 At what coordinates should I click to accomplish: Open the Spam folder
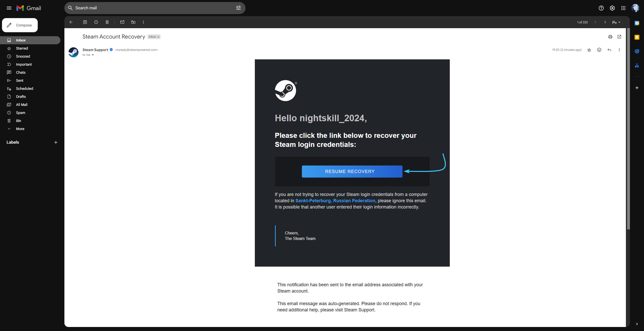(21, 113)
